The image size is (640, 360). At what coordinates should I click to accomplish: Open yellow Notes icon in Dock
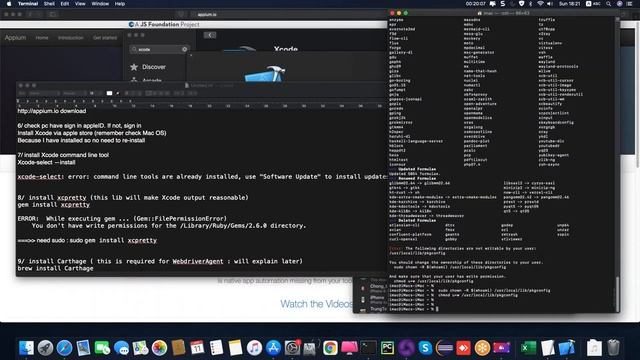(235, 348)
